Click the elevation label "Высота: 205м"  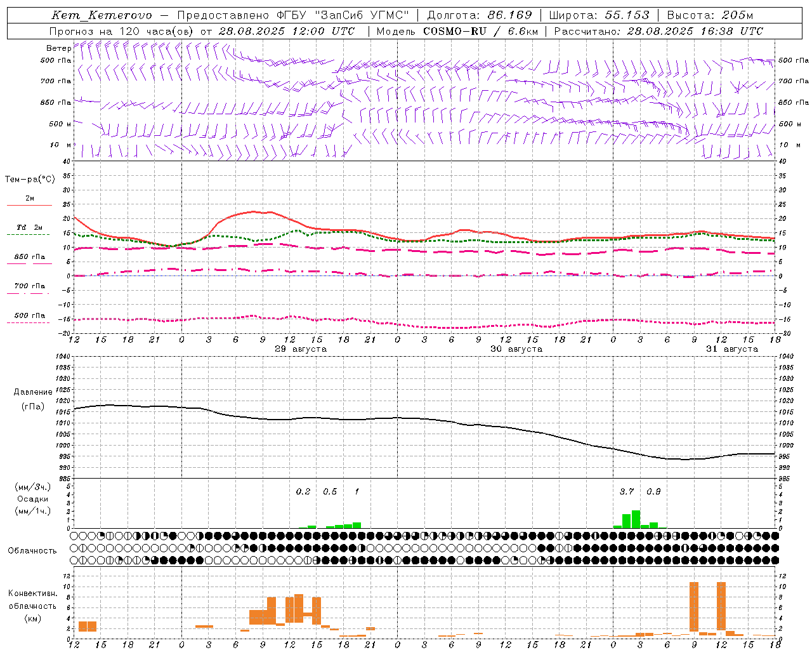710,15
